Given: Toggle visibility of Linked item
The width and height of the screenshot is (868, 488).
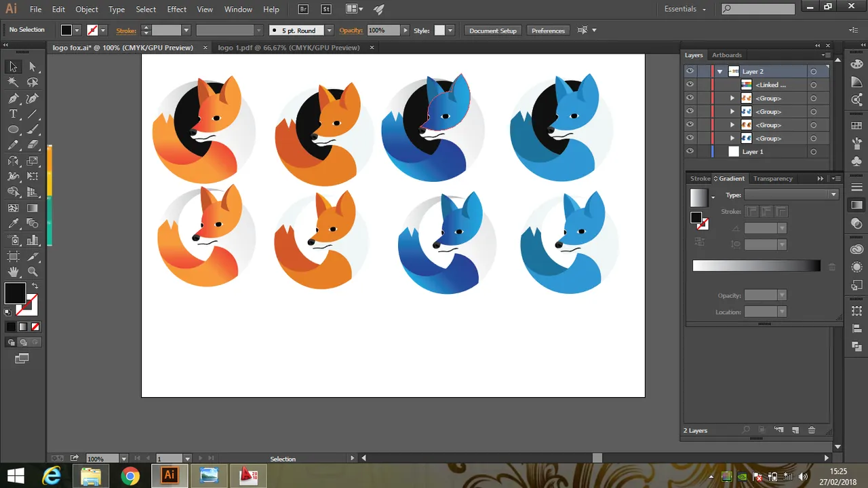Looking at the screenshot, I should coord(690,85).
